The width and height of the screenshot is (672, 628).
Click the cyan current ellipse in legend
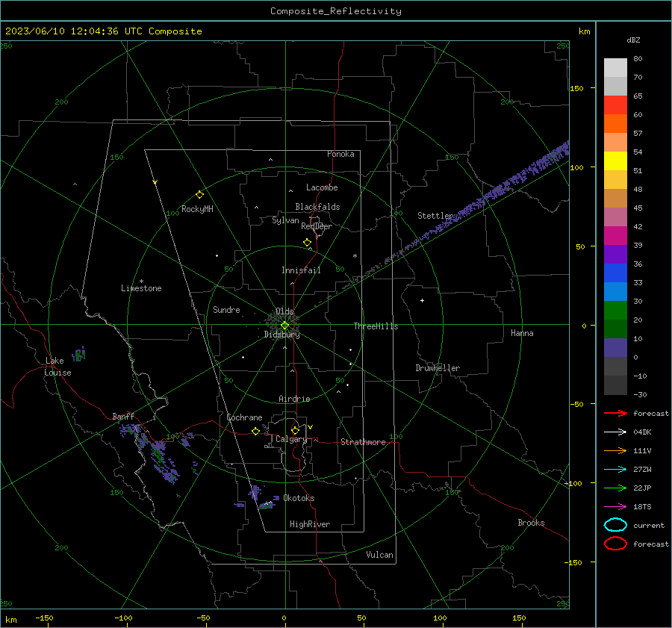tap(615, 525)
